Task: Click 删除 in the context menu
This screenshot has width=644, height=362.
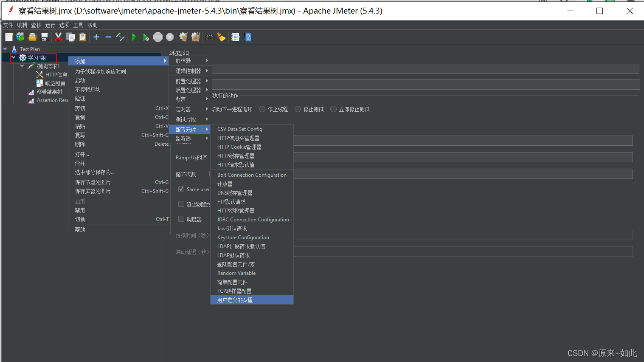Action: click(119, 144)
